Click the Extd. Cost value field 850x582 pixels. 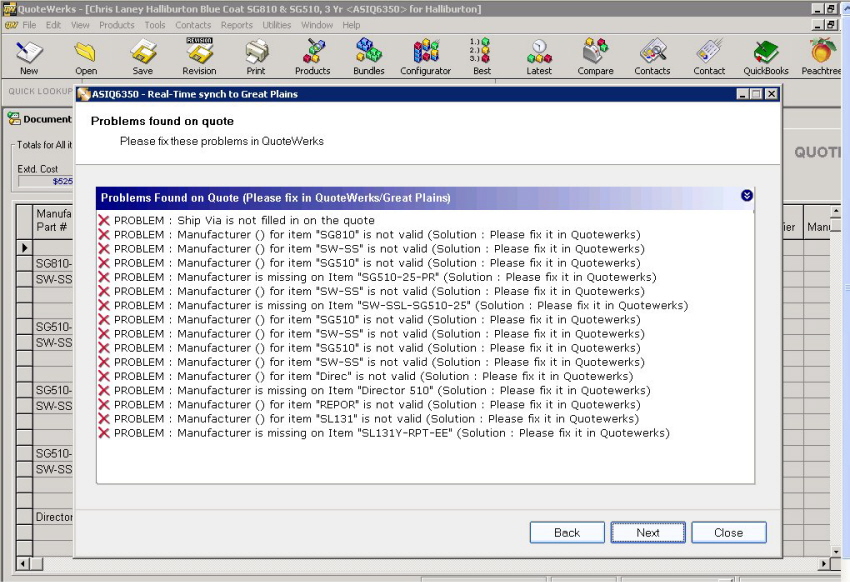tap(46, 181)
